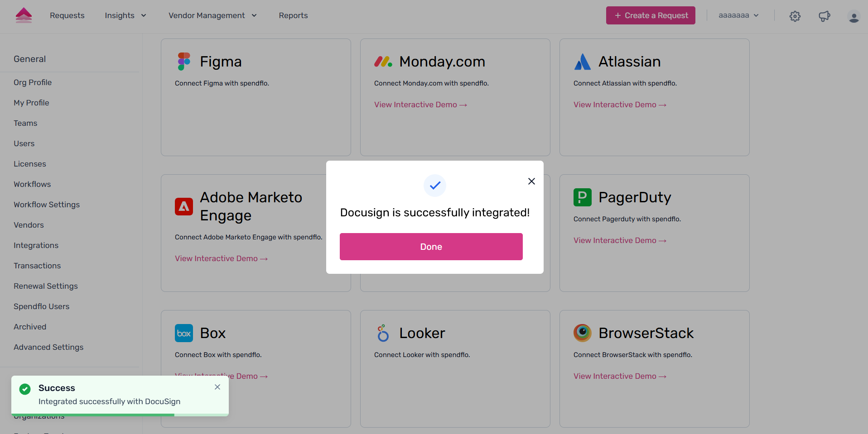Viewport: 868px width, 434px height.
Task: Click the Spendflo logo in header
Action: coord(24,15)
